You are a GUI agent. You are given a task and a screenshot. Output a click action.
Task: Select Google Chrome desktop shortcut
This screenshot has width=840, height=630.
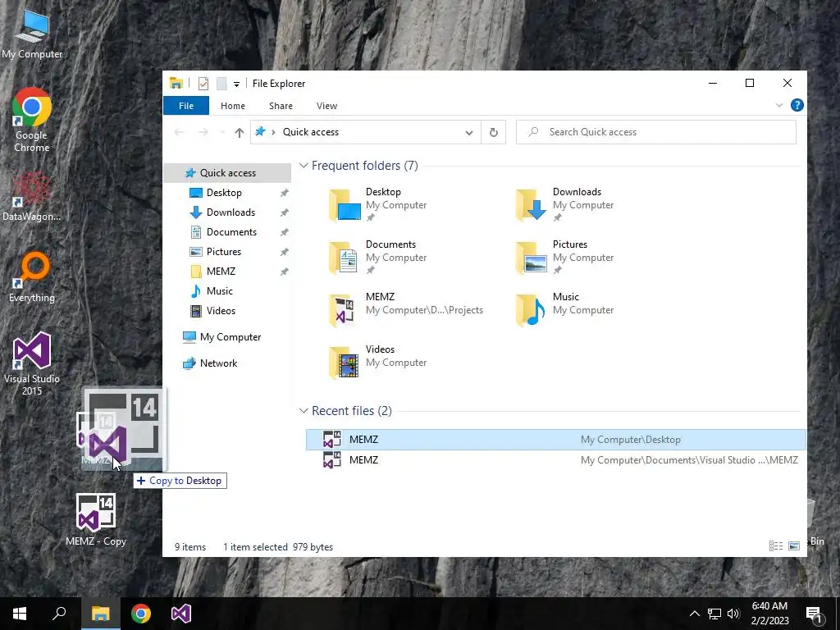[32, 121]
